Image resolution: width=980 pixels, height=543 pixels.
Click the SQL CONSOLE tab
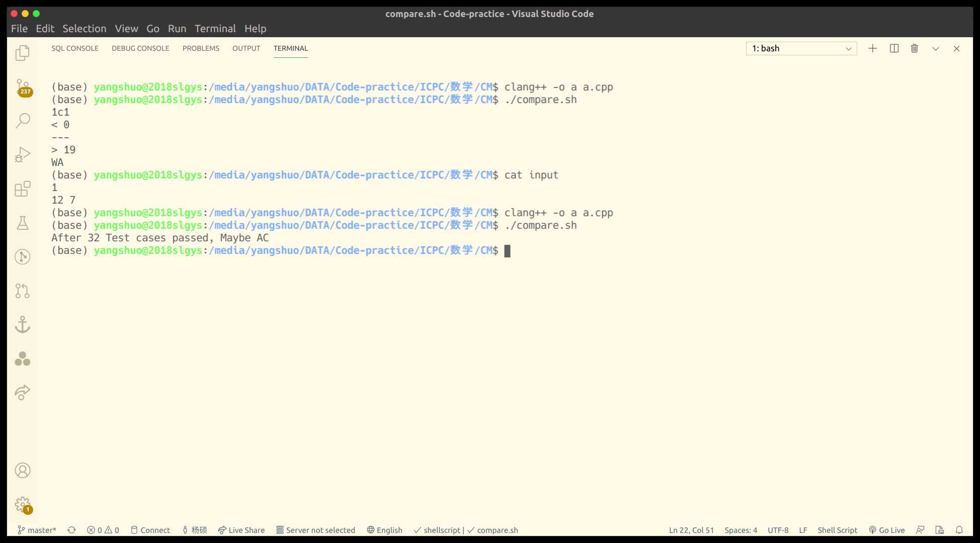click(75, 48)
